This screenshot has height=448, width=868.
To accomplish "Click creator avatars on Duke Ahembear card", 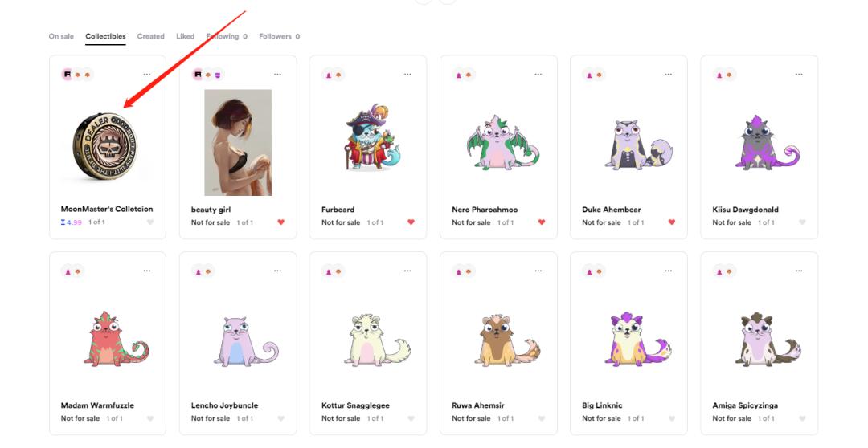I will click(595, 75).
